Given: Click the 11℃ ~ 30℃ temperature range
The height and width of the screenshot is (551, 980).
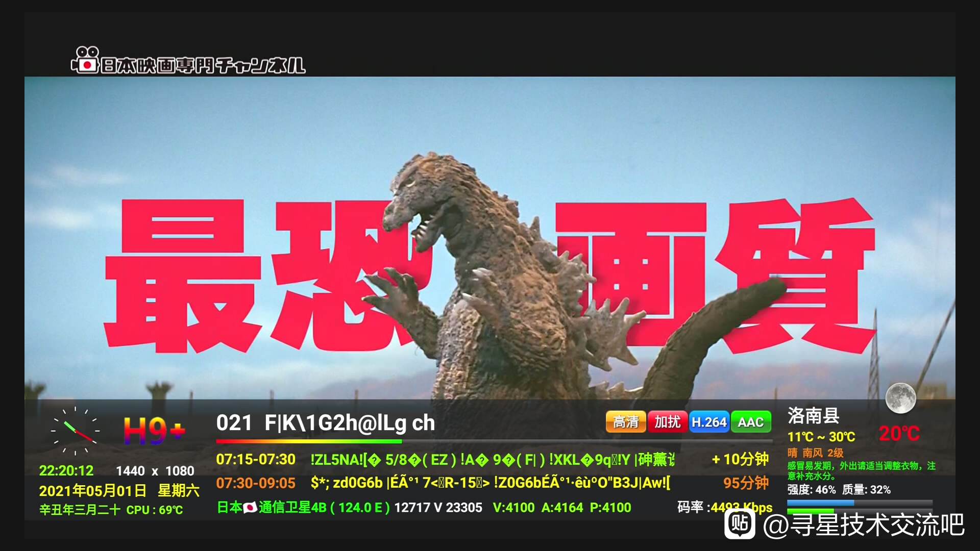Looking at the screenshot, I should tap(821, 437).
